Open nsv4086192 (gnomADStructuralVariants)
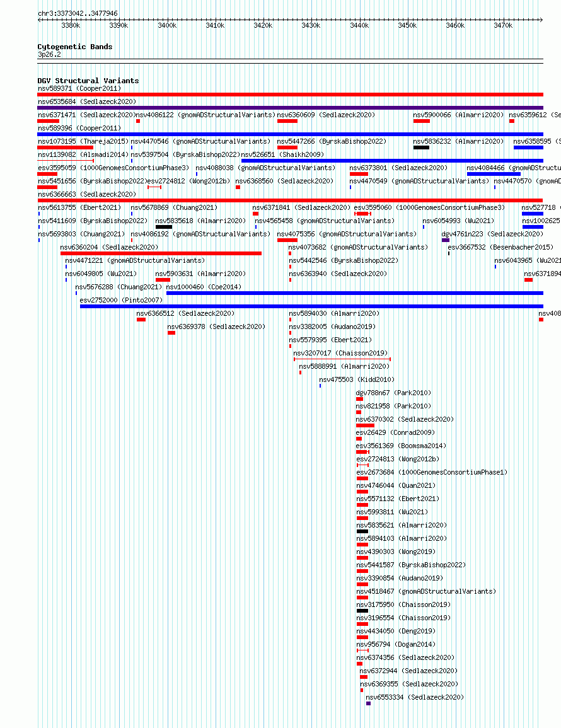 point(200,234)
